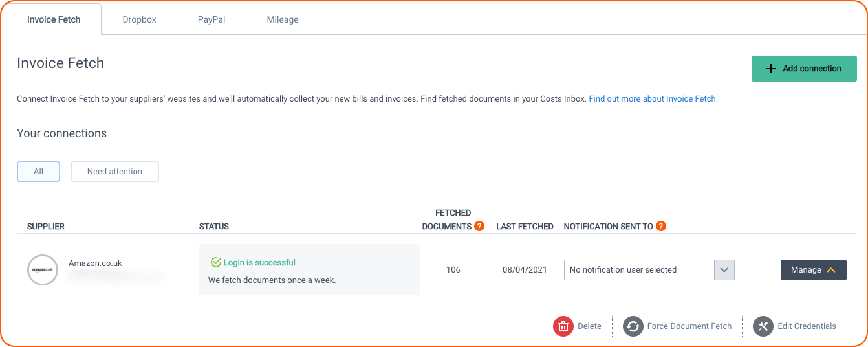Click the plus icon on Add connection
868x347 pixels.
coord(770,69)
